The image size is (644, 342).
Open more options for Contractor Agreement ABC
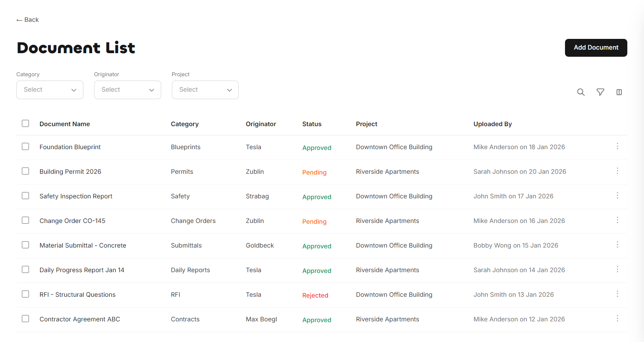tap(617, 319)
